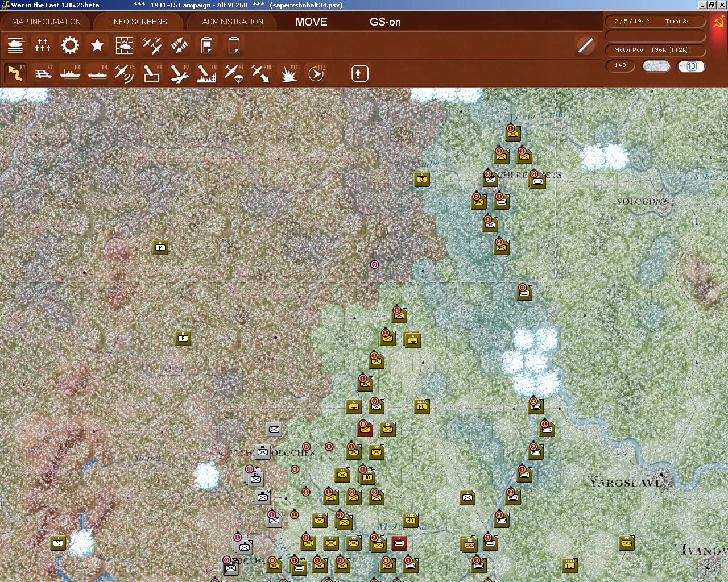Click the blank clipboard icon
The height and width of the screenshot is (582, 728).
tap(234, 45)
